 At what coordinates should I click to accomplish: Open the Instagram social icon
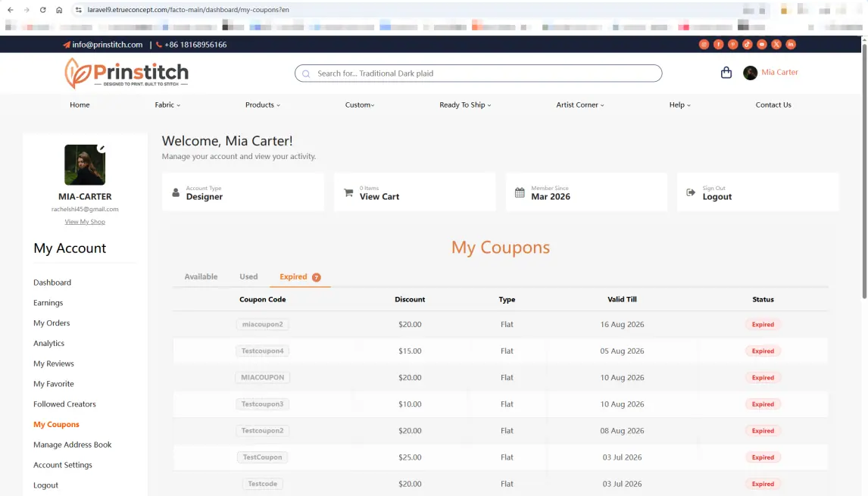704,44
